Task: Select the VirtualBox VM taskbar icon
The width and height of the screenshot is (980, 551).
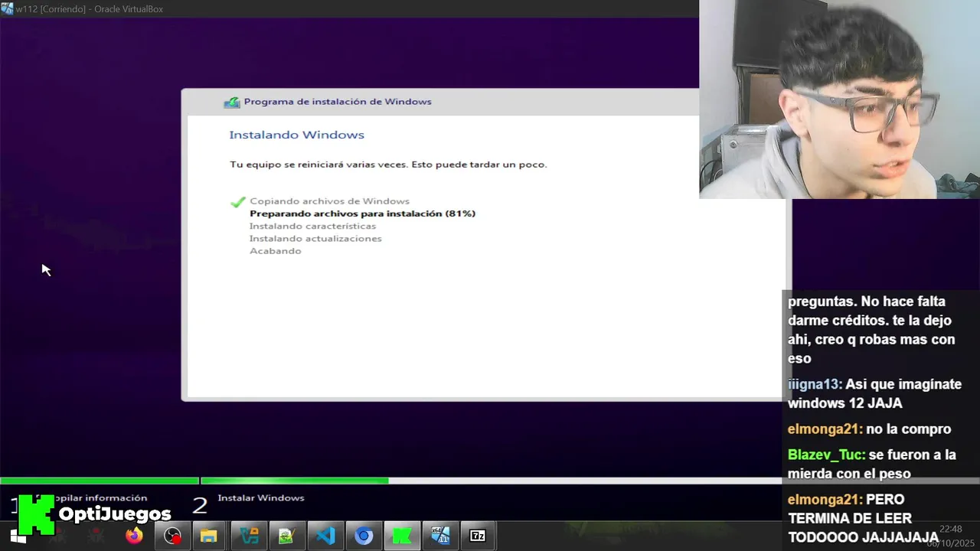Action: 440,536
